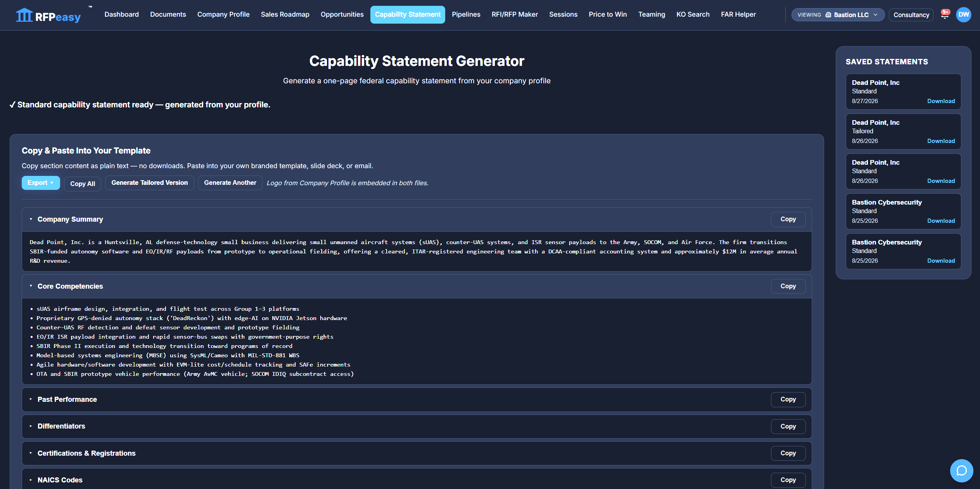The width and height of the screenshot is (980, 489).
Task: Open the Teaming tab
Action: tap(652, 15)
